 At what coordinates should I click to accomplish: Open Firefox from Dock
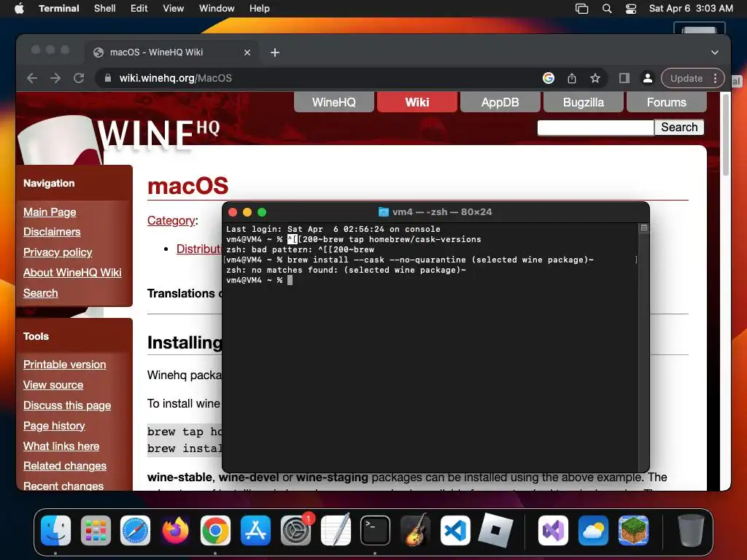[x=175, y=531]
